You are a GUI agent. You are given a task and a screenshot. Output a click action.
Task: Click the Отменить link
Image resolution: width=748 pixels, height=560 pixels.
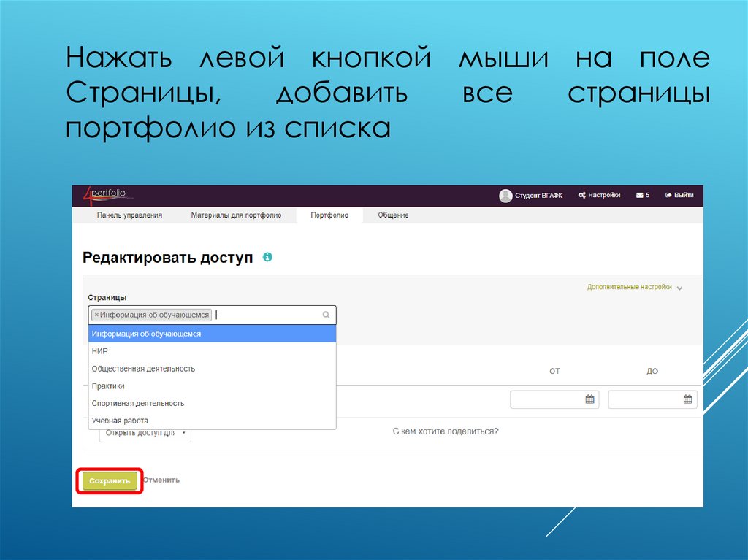point(161,480)
